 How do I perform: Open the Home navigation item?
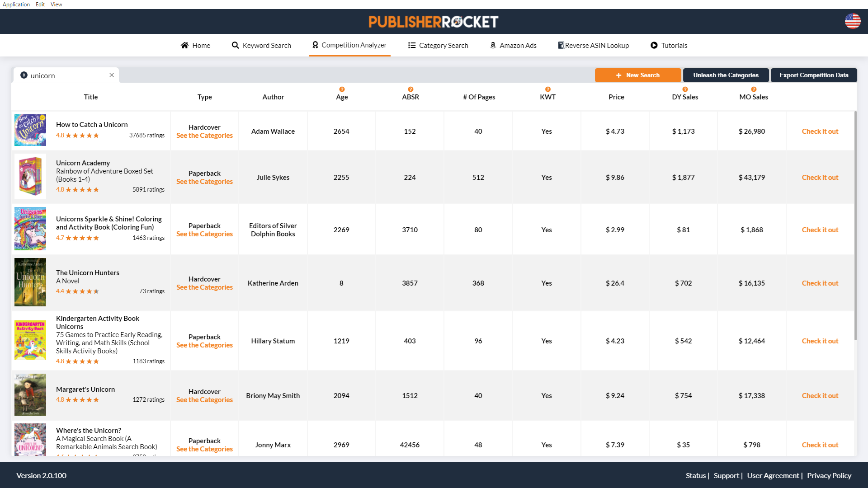click(x=195, y=45)
